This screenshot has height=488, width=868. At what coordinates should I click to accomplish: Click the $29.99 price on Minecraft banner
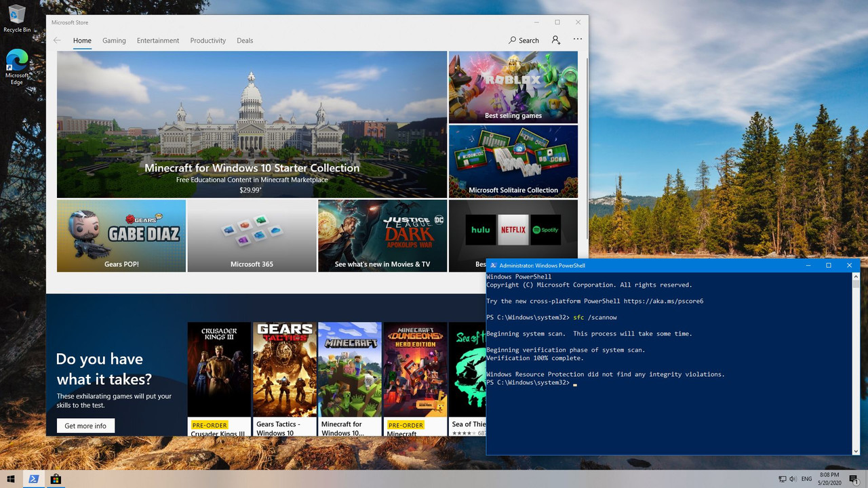(x=252, y=190)
